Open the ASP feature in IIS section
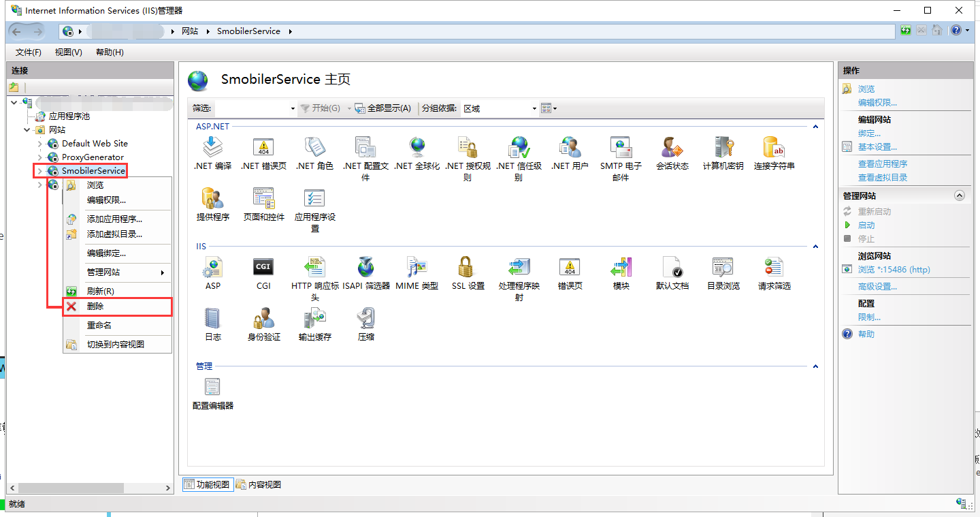Image resolution: width=980 pixels, height=517 pixels. 212,273
